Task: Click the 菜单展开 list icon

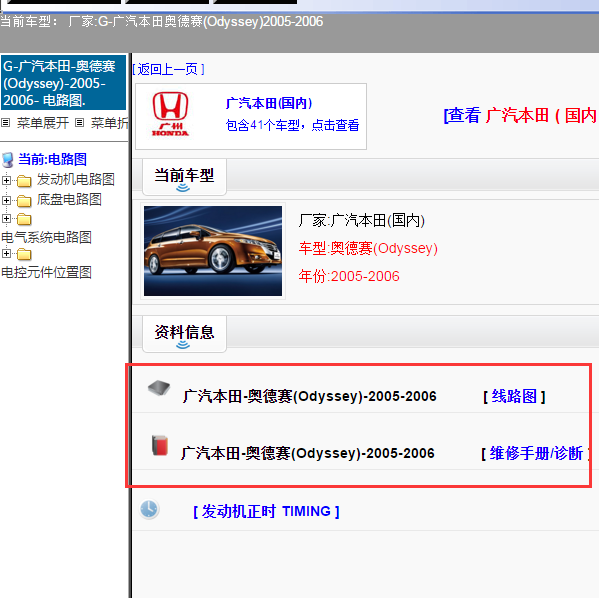Action: point(5,123)
